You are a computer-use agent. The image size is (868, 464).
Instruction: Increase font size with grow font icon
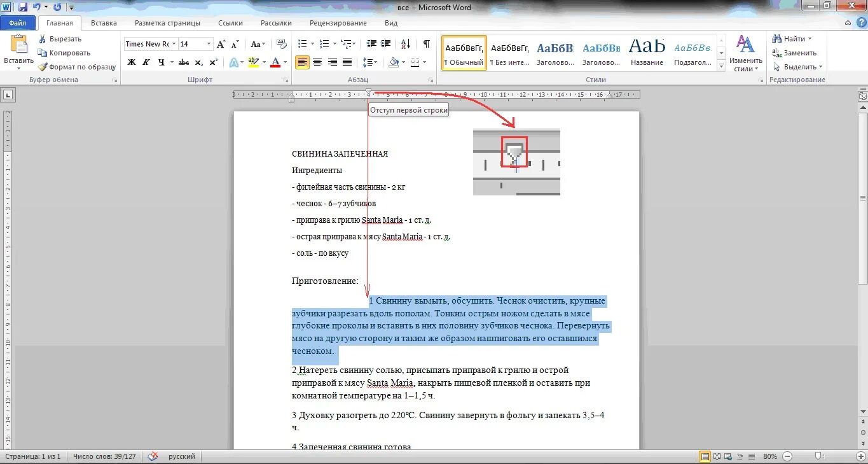221,44
